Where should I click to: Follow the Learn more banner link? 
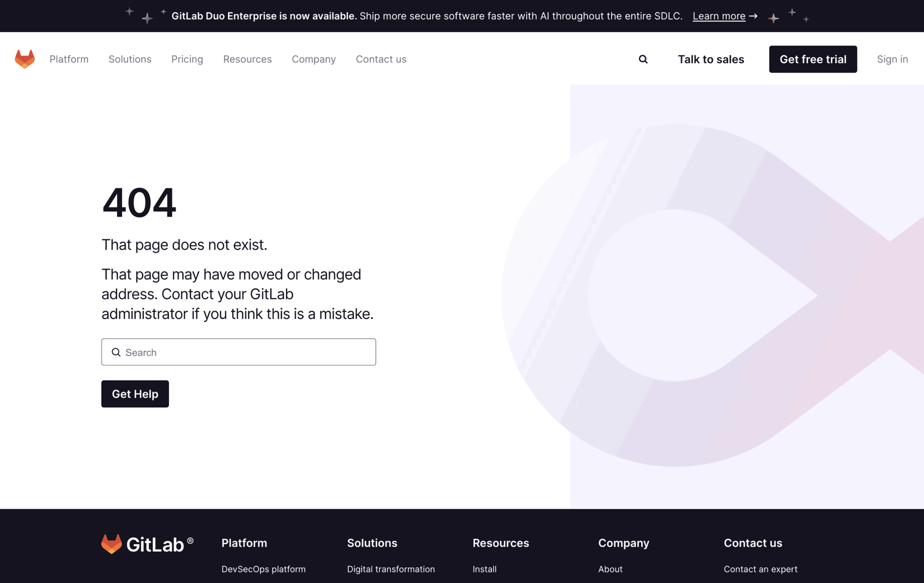click(725, 16)
